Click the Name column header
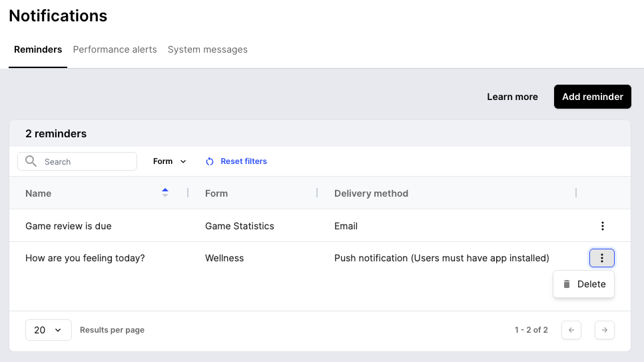 click(x=38, y=193)
